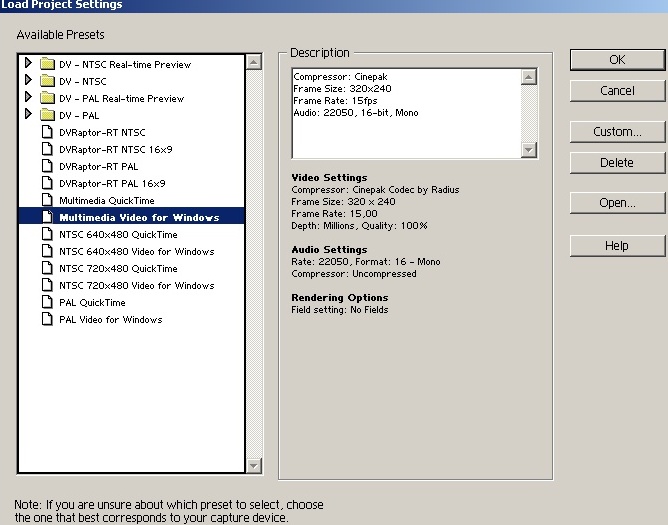This screenshot has height=525, width=668.
Task: Click the Multimedia QuickTime file icon
Action: click(x=47, y=200)
